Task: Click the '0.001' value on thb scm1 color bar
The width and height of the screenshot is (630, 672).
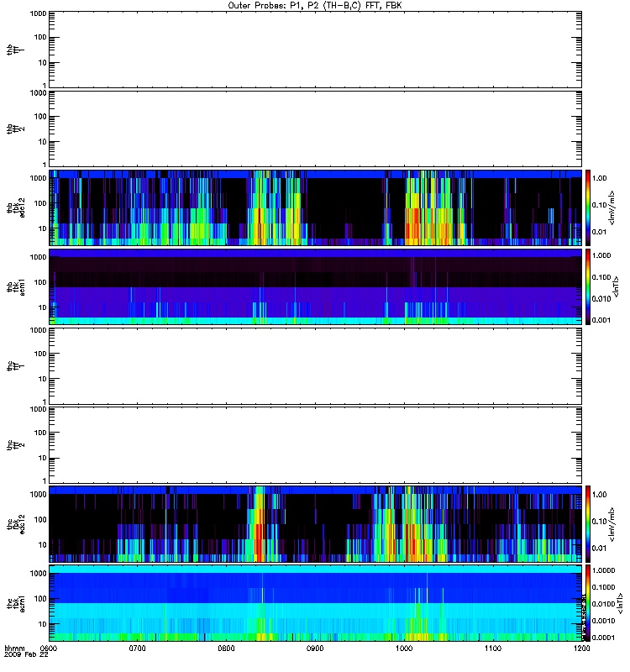Action: [x=601, y=320]
